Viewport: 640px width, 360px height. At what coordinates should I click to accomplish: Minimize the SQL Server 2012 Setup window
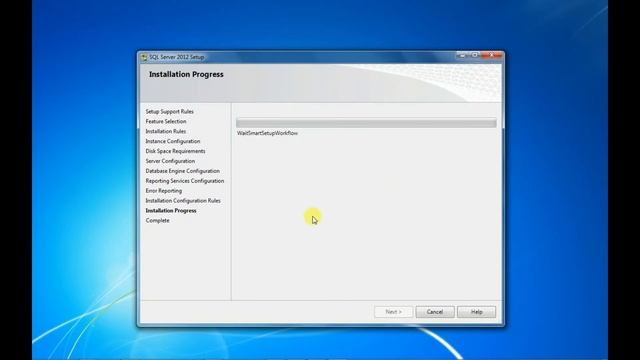point(462,55)
